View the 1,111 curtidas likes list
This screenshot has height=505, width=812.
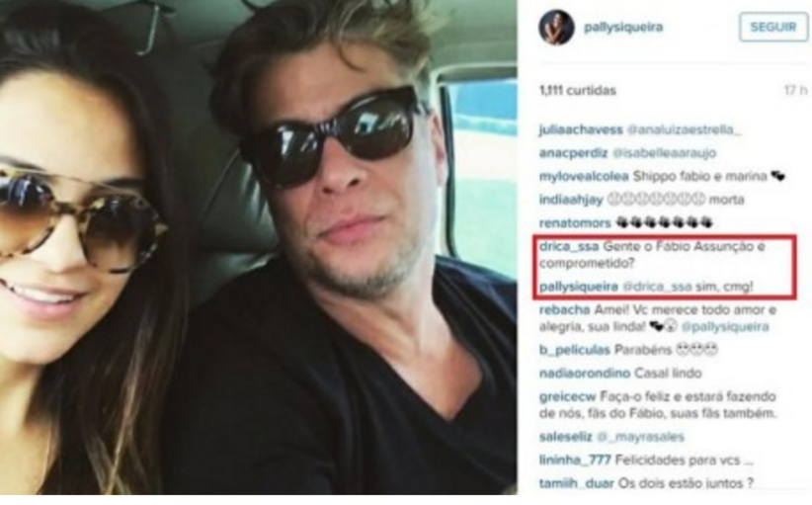[578, 90]
